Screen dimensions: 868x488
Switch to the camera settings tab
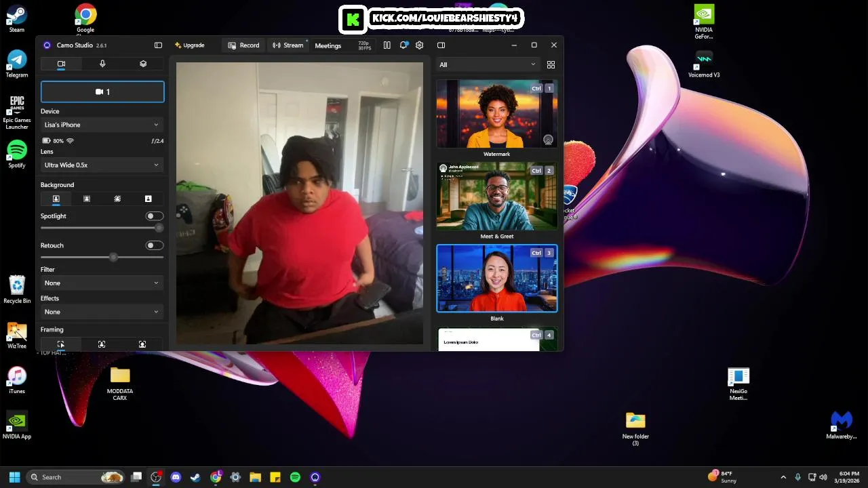click(61, 64)
